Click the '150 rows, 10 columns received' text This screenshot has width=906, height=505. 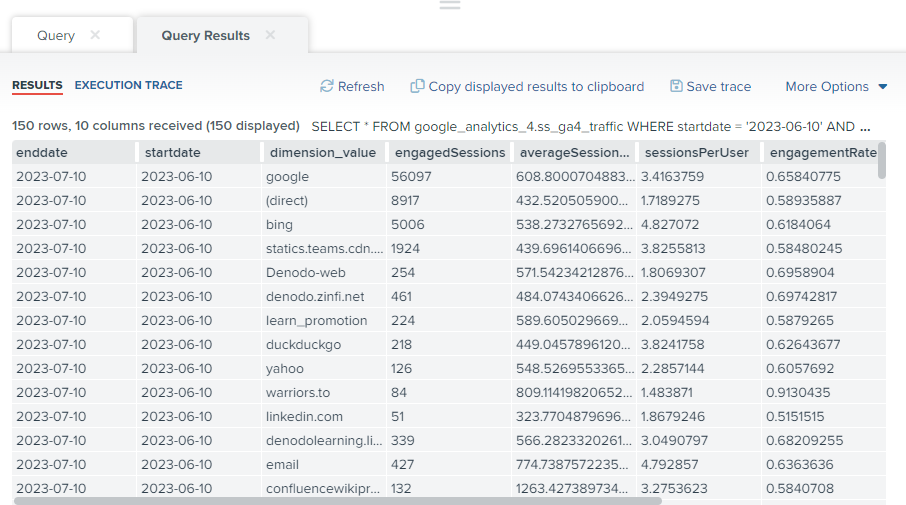point(156,126)
